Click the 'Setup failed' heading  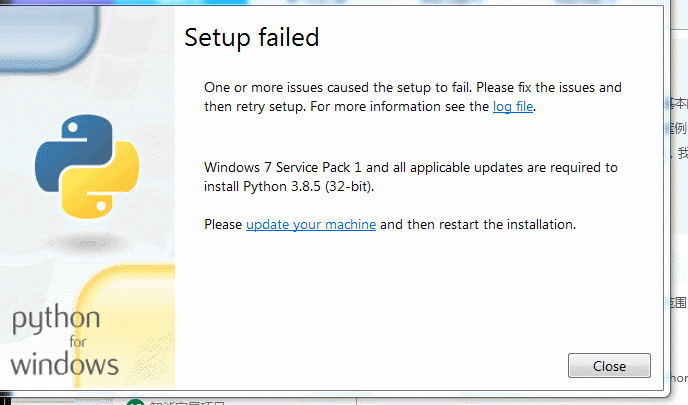(x=251, y=38)
